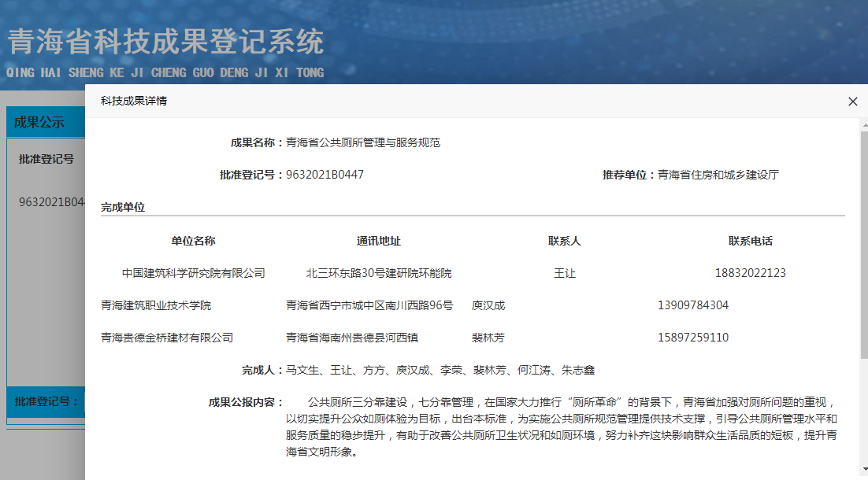Screen dimensions: 868x480
Task: Click the achievement name 青海省公共厕所管理与服务规范
Action: point(363,142)
